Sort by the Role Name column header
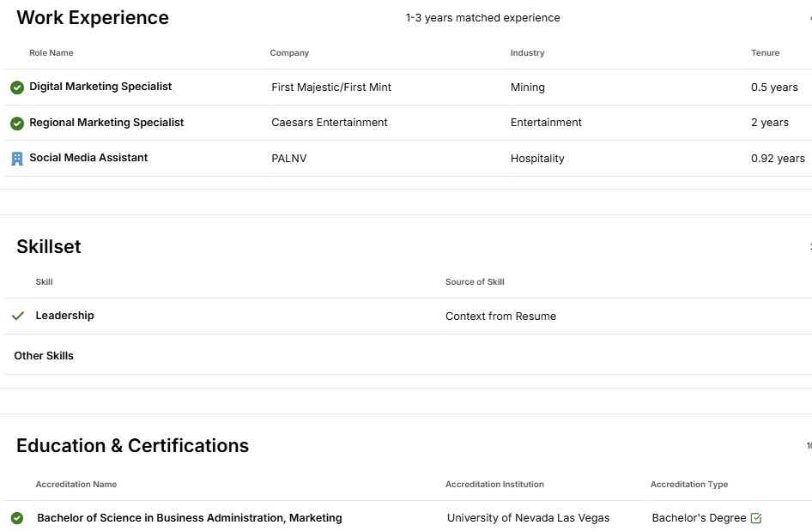The height and width of the screenshot is (531, 812). point(52,53)
